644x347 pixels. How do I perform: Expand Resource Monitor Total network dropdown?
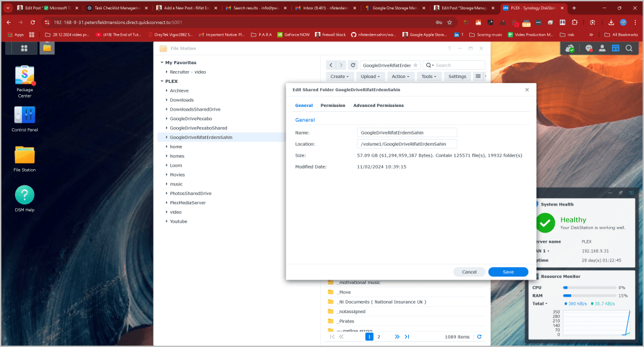pos(540,304)
